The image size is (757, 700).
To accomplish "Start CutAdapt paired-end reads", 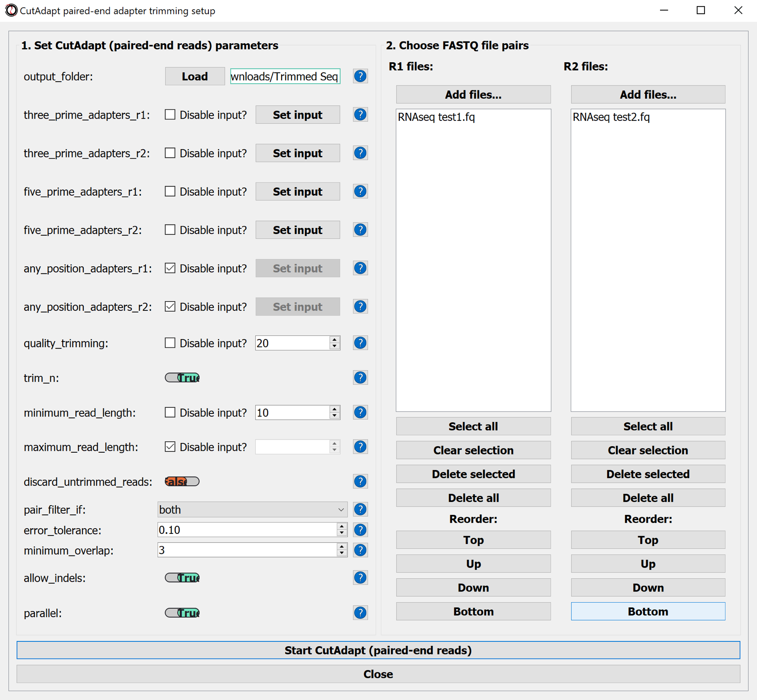I will click(378, 650).
